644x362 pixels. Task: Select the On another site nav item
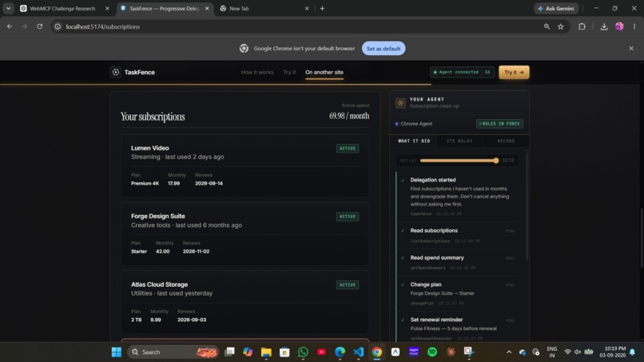(x=324, y=72)
